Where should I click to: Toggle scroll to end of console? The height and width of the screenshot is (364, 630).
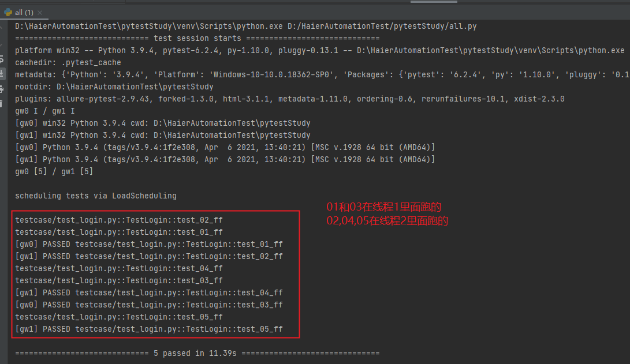(2, 74)
